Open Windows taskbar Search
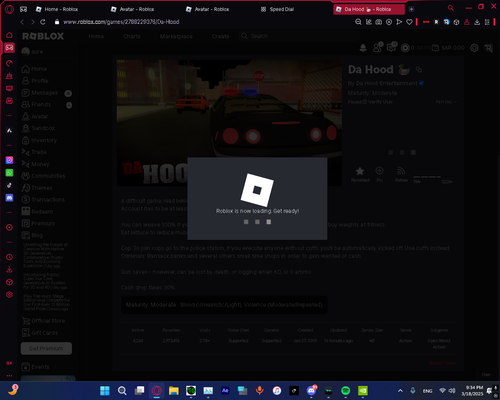This screenshot has height=400, width=500. (x=122, y=390)
